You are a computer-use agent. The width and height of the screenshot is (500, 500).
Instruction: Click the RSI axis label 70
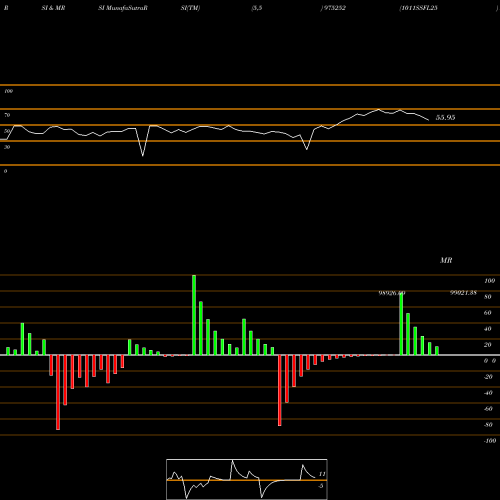[7, 115]
